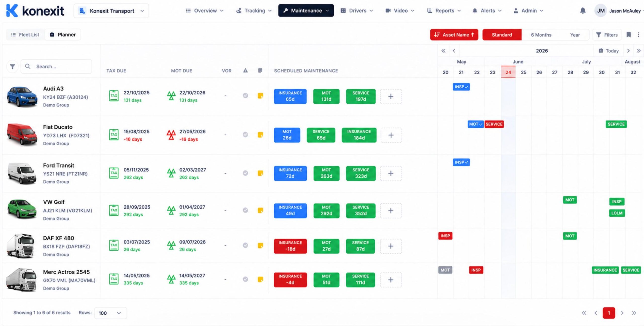Jump to Today in calendar
644x326 pixels.
coord(609,51)
